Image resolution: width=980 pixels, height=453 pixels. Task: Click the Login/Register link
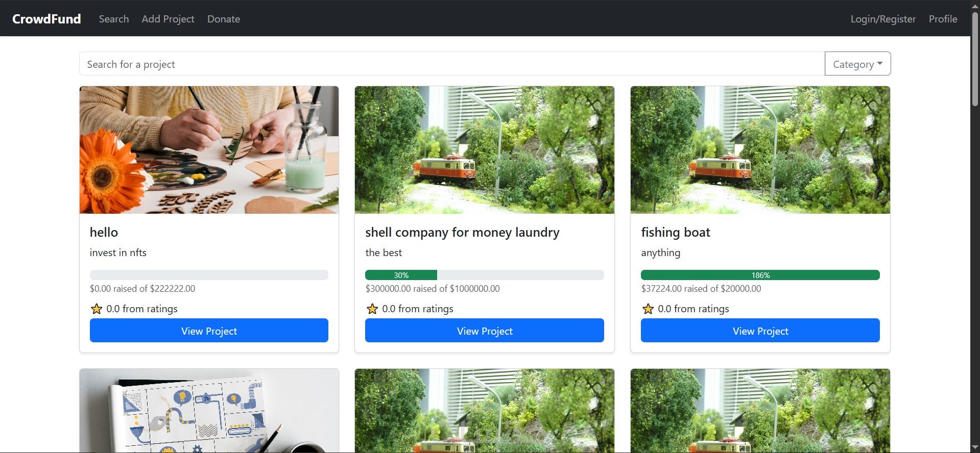click(x=883, y=19)
